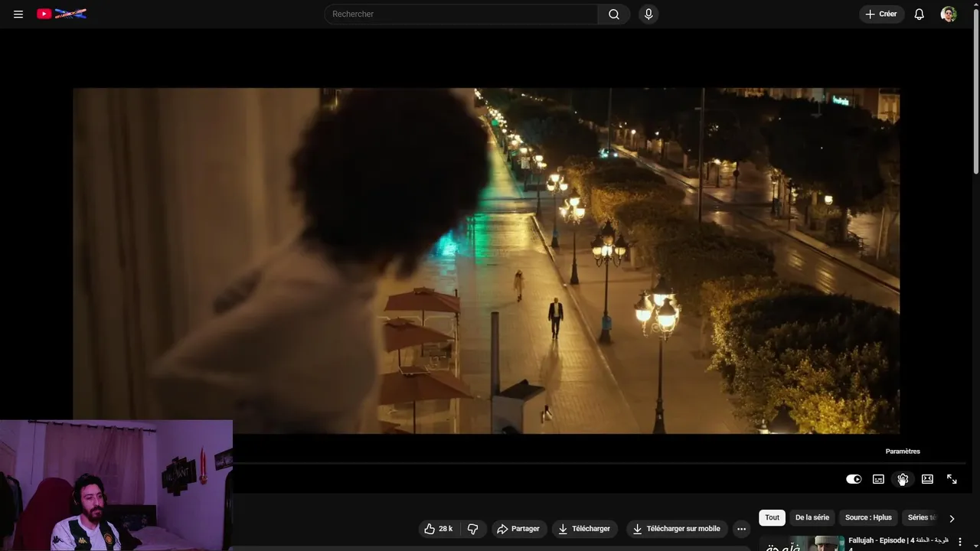Open the Créer menu
This screenshot has width=980, height=551.
click(881, 14)
